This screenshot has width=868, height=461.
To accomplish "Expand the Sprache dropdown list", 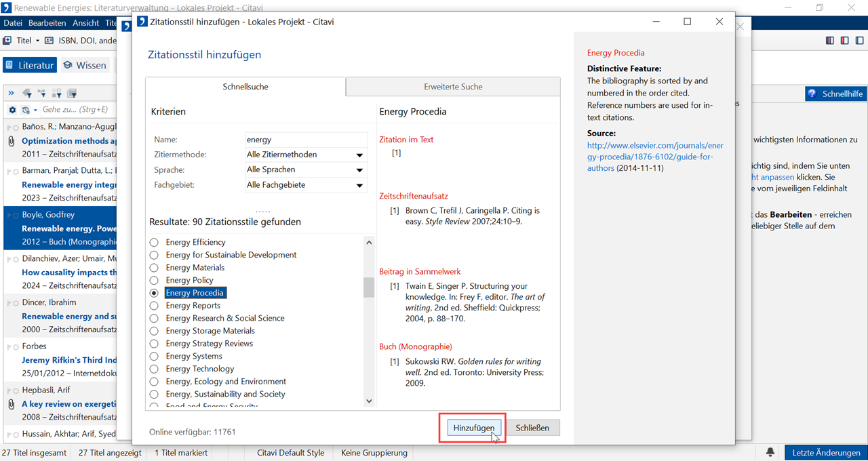I will tap(359, 170).
